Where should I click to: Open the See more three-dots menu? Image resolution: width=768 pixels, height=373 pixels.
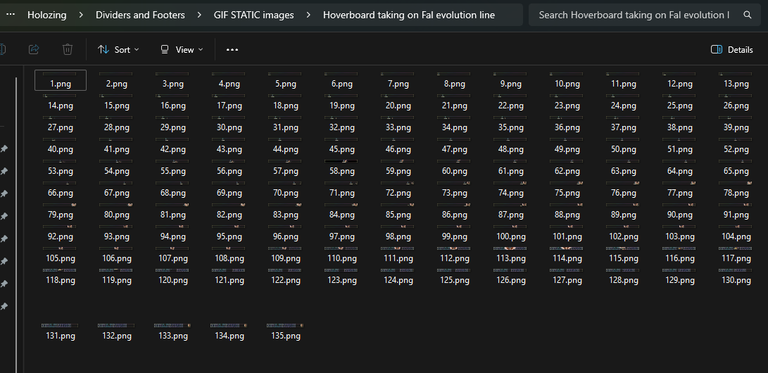coord(232,50)
